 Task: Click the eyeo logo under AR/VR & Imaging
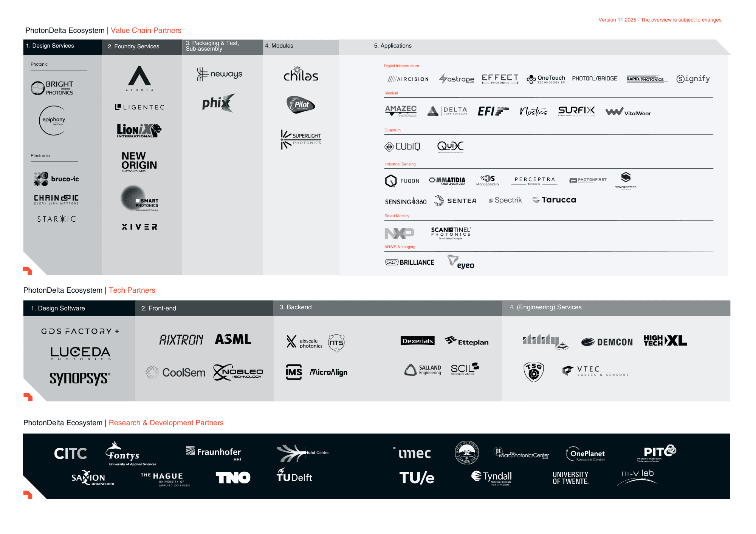point(461,262)
